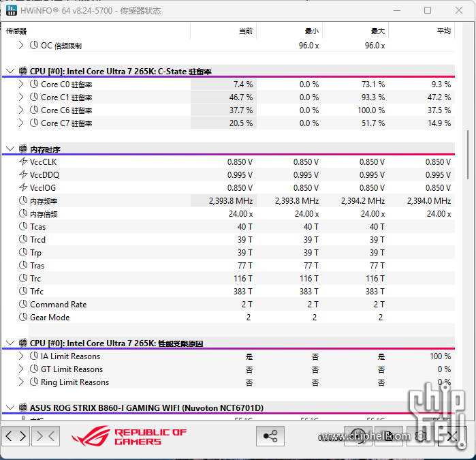Click the 7.4 % current C0 value

(243, 84)
